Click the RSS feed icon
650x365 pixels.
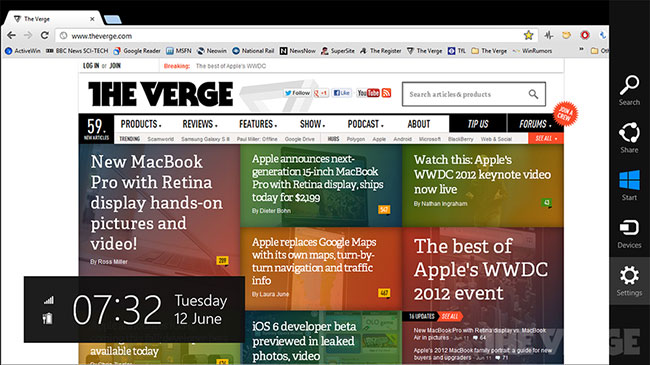coord(386,93)
